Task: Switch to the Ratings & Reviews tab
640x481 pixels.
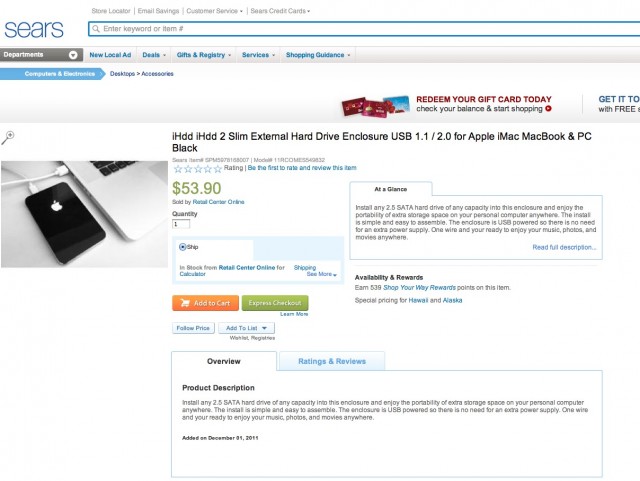Action: (x=332, y=361)
